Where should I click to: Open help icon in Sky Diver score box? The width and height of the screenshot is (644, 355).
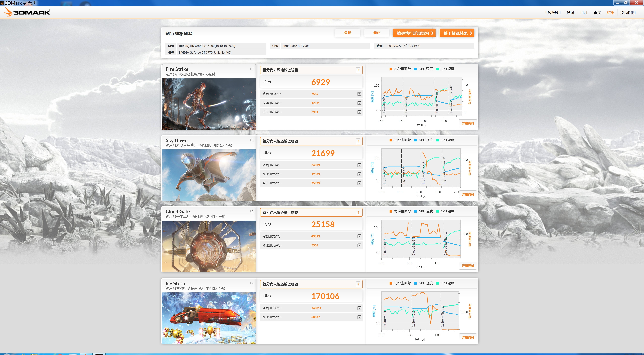pos(358,141)
